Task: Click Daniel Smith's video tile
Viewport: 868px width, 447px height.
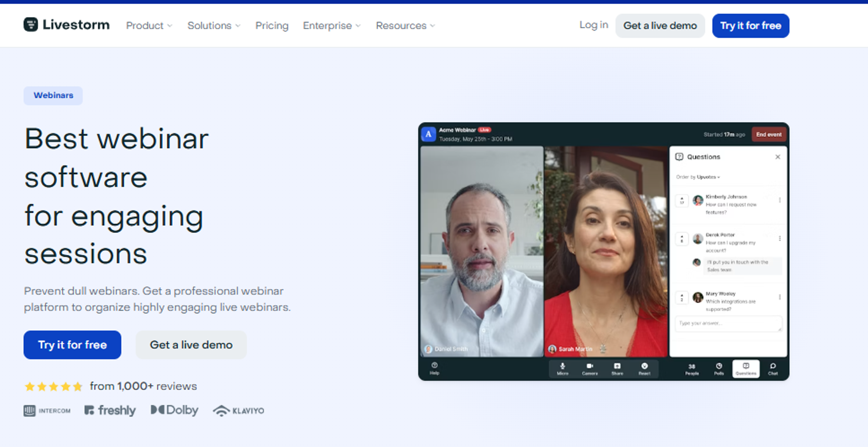Action: pos(482,251)
